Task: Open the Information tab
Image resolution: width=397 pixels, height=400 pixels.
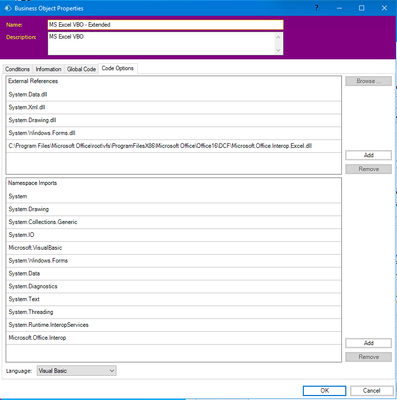Action: [x=48, y=69]
